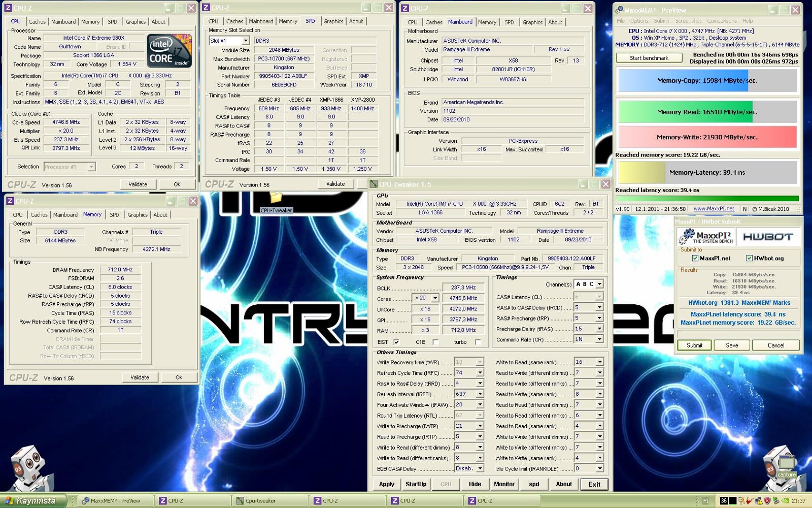This screenshot has width=812, height=508.
Task: Open the network warning tray icon
Action: (x=758, y=500)
